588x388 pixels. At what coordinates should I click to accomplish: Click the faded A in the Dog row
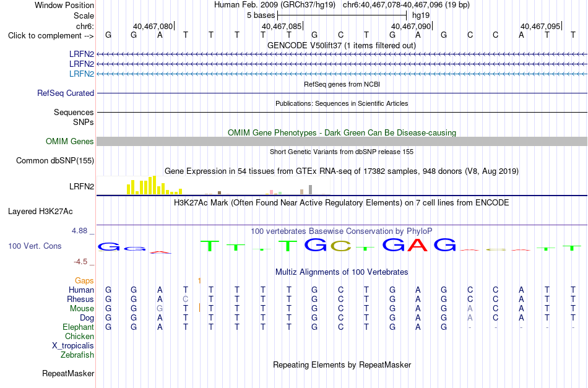[470, 317]
